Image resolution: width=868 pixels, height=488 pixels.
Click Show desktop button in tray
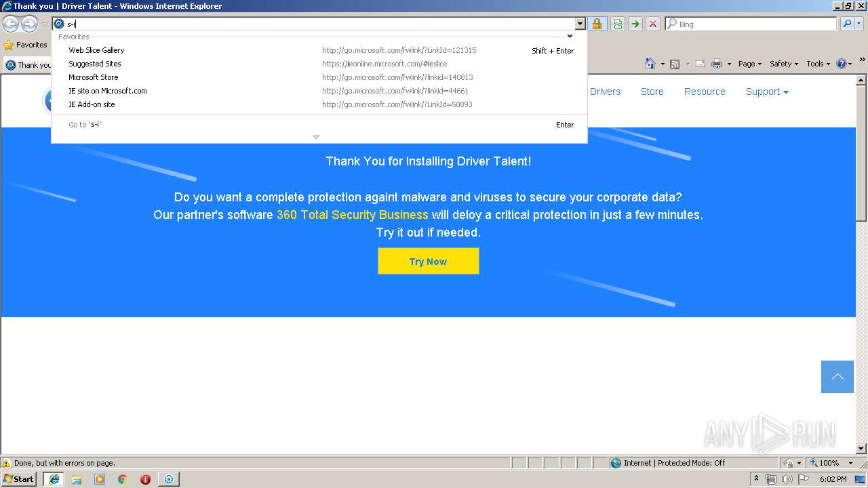tap(861, 479)
